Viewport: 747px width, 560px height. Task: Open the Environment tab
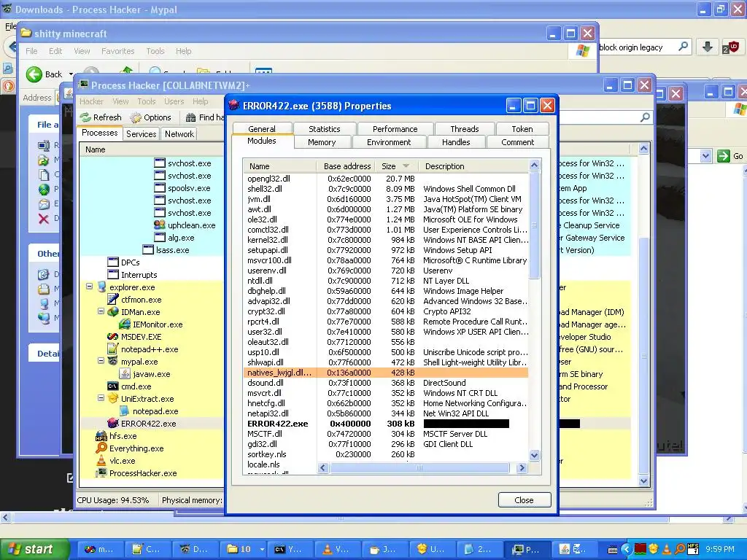point(389,142)
